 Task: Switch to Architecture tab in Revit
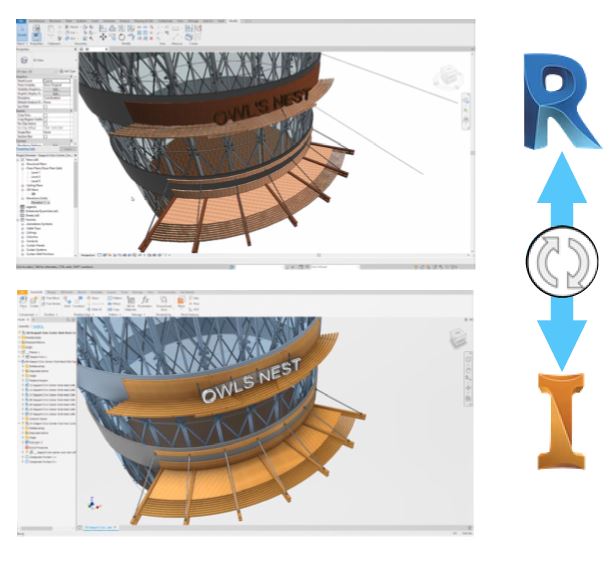[x=37, y=21]
